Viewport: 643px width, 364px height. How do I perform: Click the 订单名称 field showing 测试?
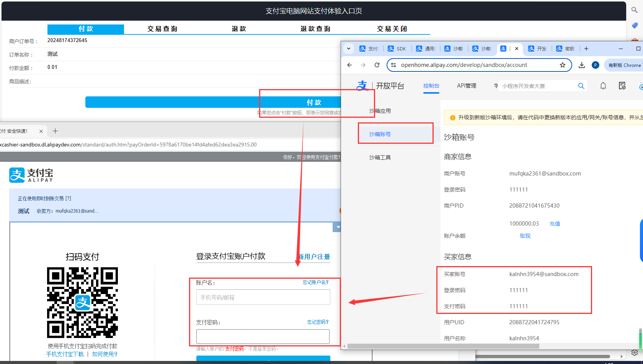pos(52,54)
